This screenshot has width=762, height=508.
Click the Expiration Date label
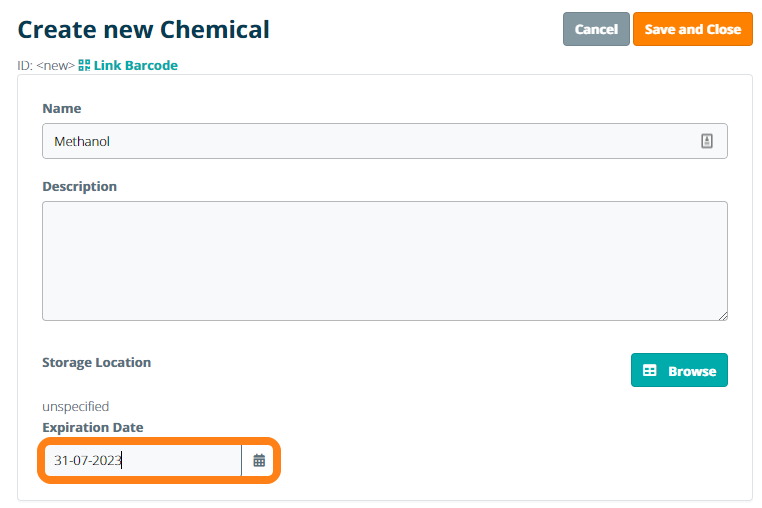click(92, 427)
